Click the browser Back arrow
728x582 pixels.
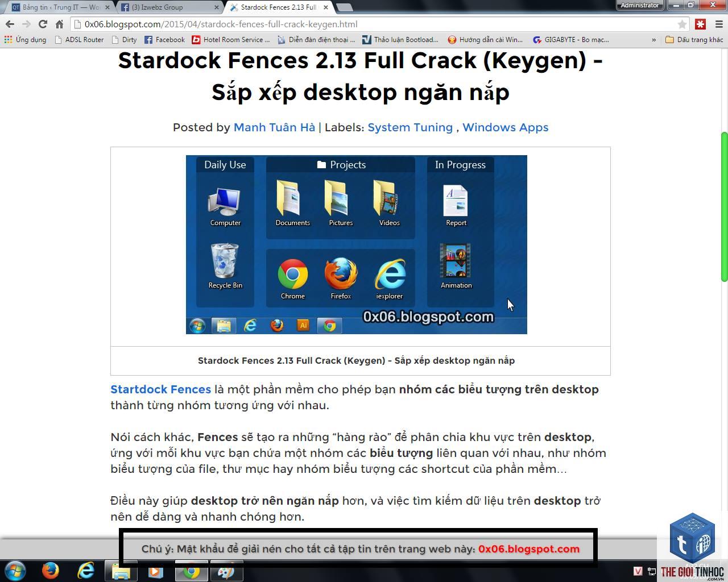point(10,24)
